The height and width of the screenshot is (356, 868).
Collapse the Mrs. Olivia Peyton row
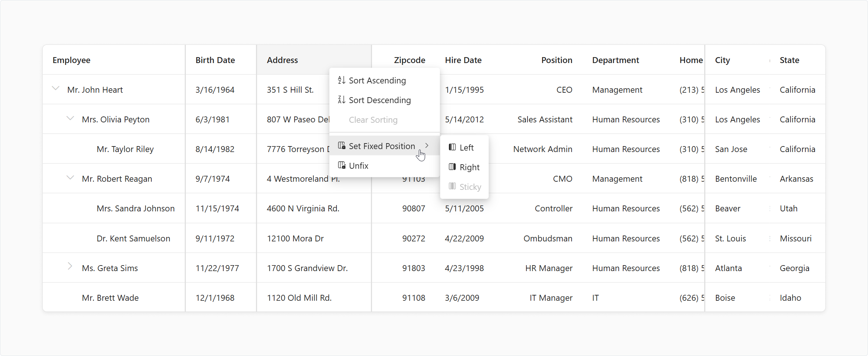coord(70,118)
